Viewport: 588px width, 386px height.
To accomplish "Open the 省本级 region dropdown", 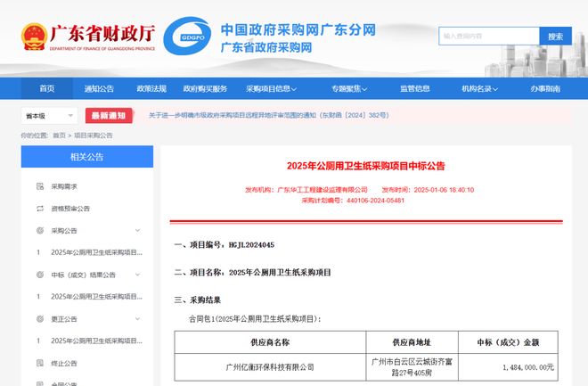I will [x=49, y=116].
